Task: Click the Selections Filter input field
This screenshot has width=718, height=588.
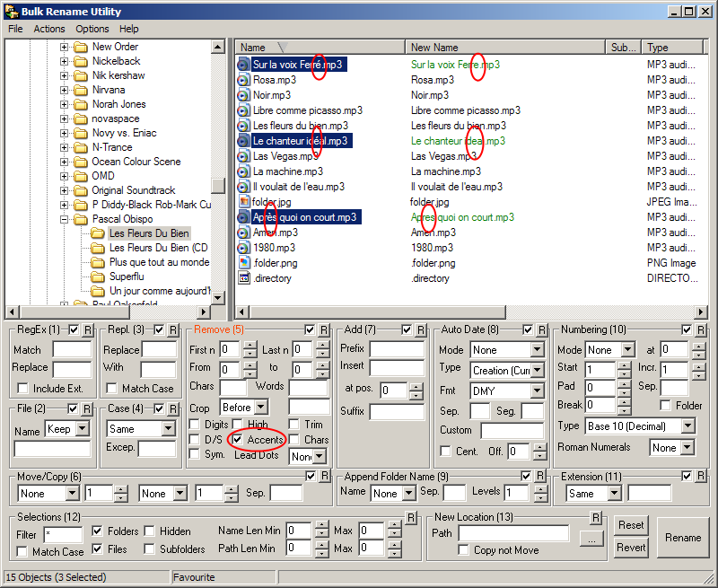Action: (x=63, y=534)
